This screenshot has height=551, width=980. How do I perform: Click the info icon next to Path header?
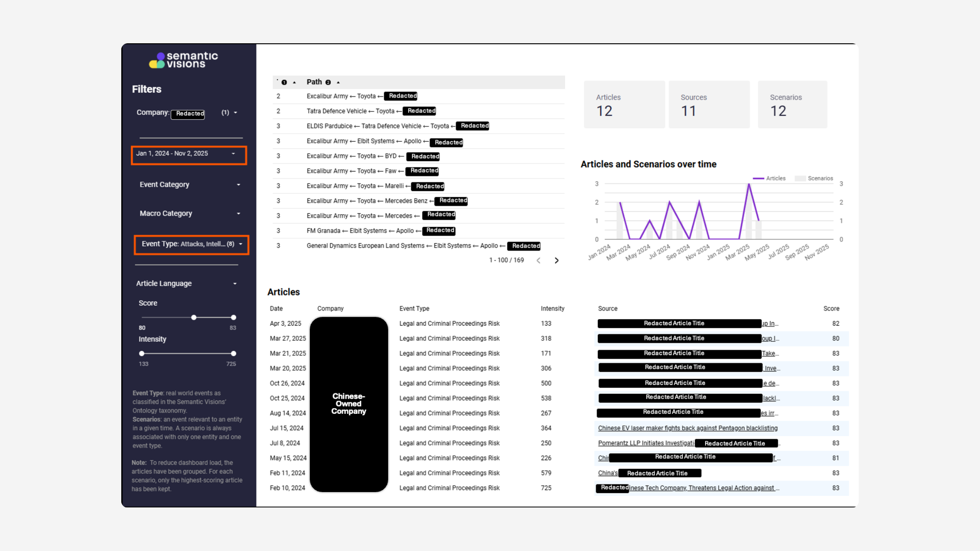point(328,82)
